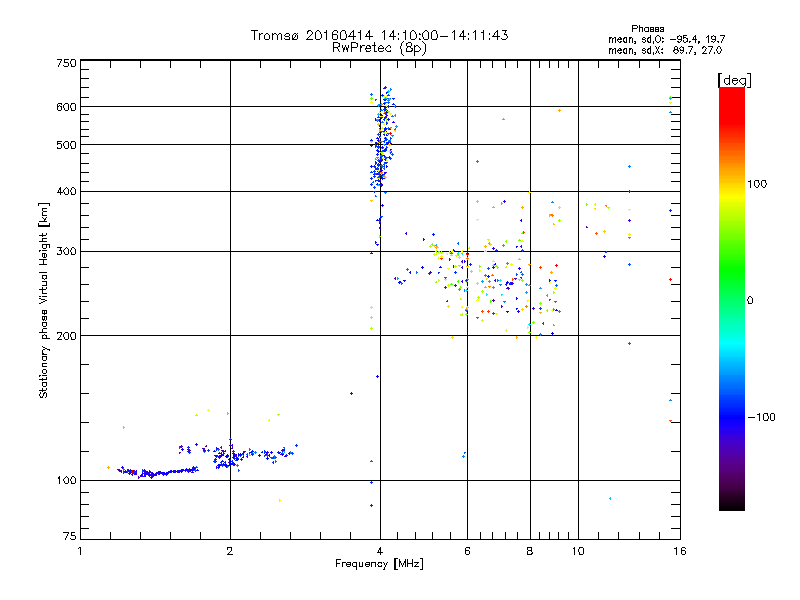Screen dimensions: 800x600
Task: Click the "mean, sd,X: 89.7, 27.0" statistics line
Action: tap(665, 50)
